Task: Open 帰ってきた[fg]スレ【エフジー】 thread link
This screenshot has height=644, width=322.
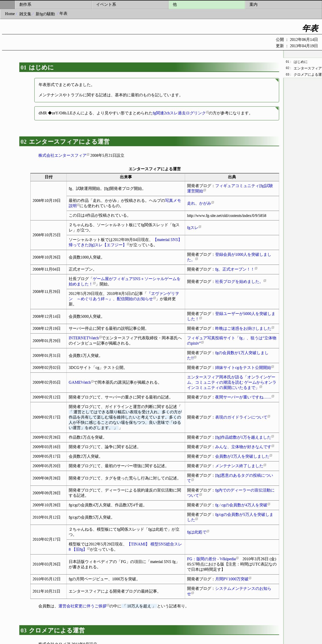Action: pyautogui.click(x=125, y=242)
